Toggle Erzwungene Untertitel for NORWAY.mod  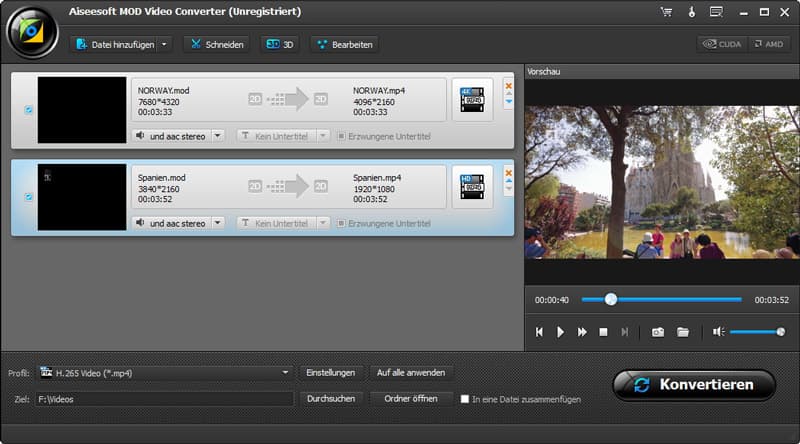pyautogui.click(x=341, y=136)
